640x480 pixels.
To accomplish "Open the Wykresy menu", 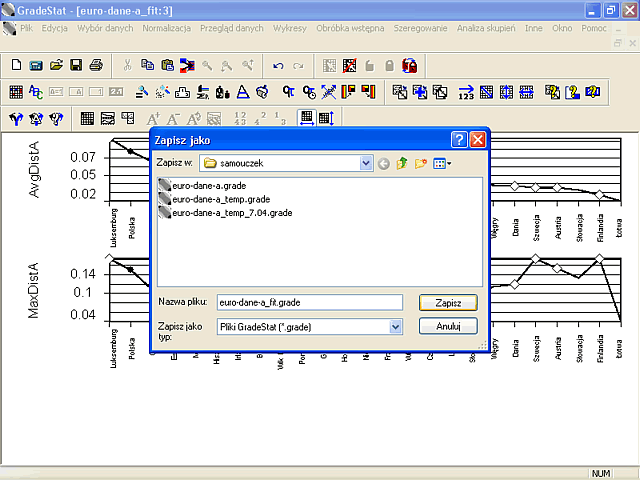I will click(x=289, y=28).
